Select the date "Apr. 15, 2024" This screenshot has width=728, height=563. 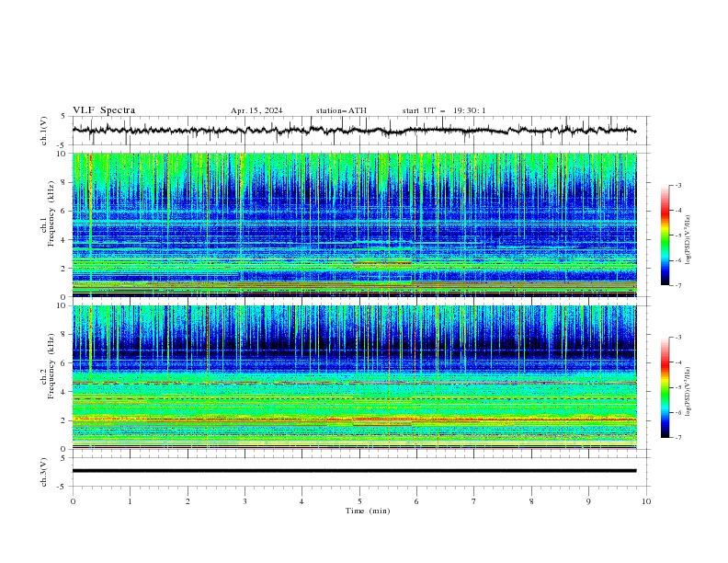tap(256, 110)
